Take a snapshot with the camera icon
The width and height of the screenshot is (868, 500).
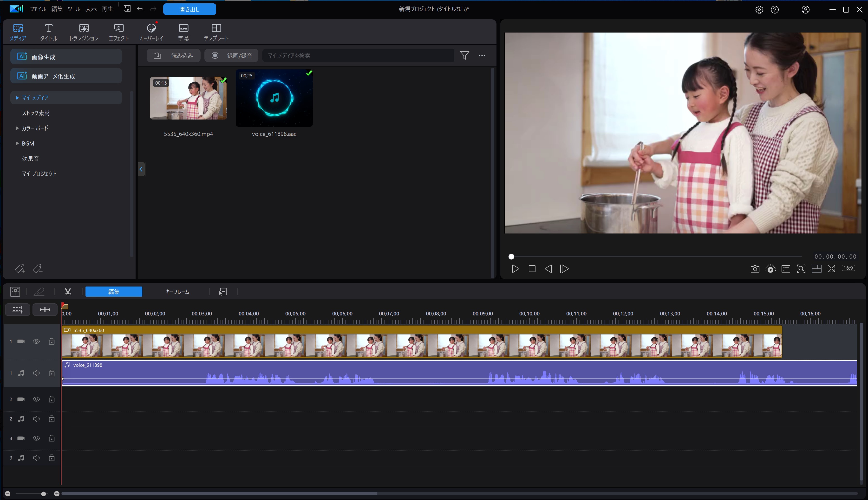click(754, 269)
